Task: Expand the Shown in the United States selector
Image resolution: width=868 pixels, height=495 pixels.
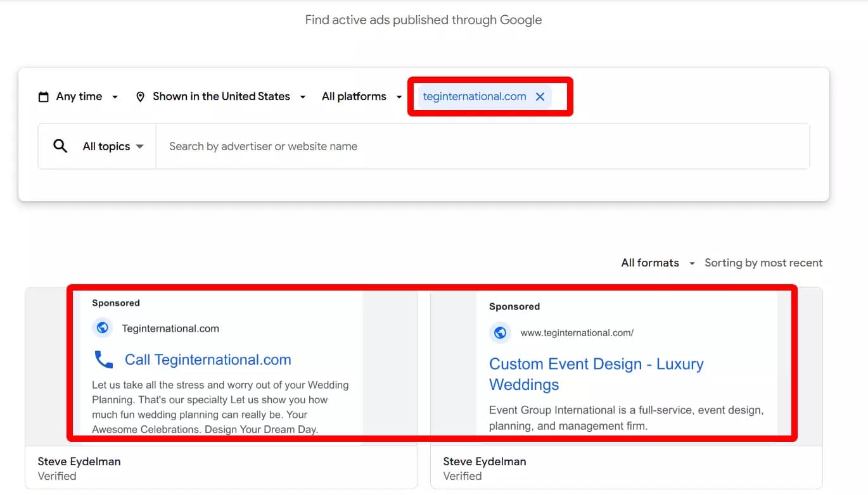Action: (x=220, y=96)
